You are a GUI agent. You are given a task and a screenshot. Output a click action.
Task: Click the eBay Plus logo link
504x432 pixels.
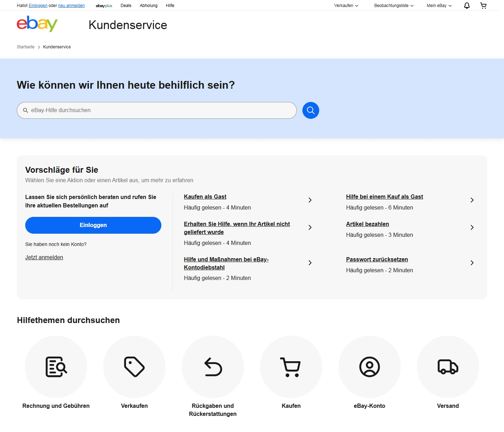pos(104,6)
